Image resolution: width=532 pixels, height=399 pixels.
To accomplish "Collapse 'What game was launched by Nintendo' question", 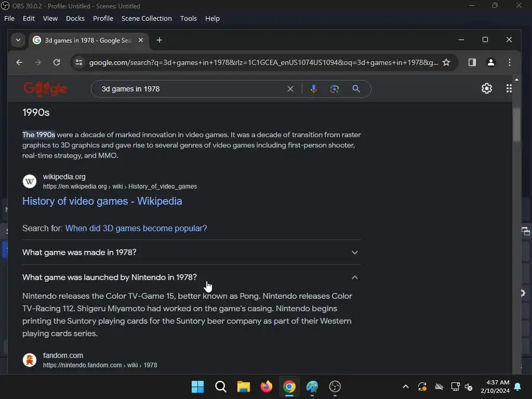I will [192, 277].
